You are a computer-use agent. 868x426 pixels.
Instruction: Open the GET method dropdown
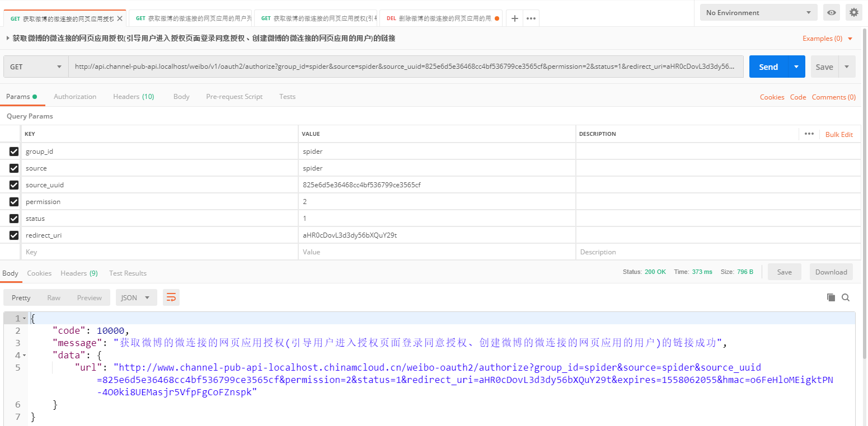click(x=36, y=67)
